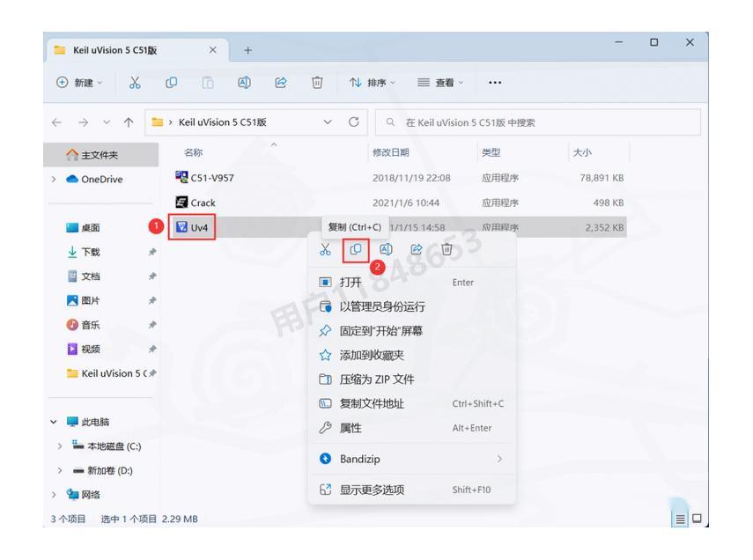The height and width of the screenshot is (560, 753).
Task: Click the Copy icon in the context menu
Action: (x=356, y=249)
